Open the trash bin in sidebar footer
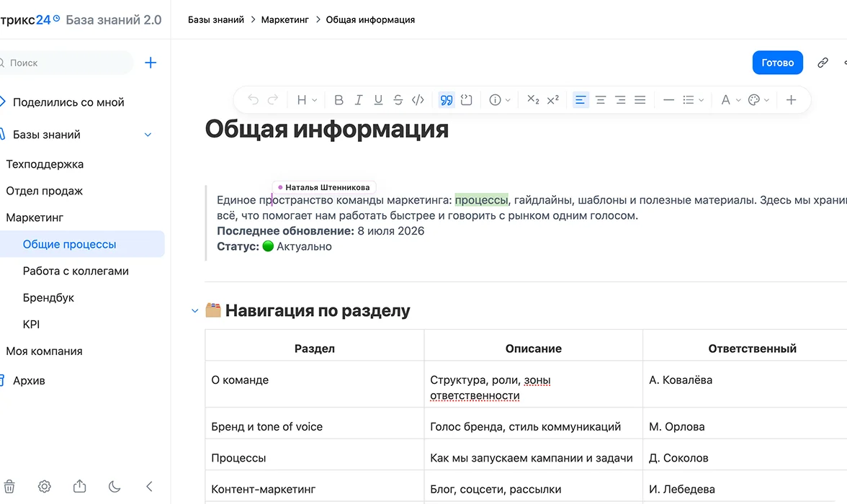The image size is (847, 504). 9,486
